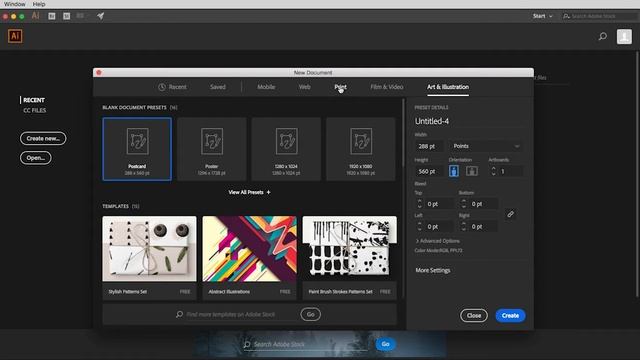Viewport: 640px width, 360px height.
Task: Switch to the Mobile tab
Action: point(266,87)
